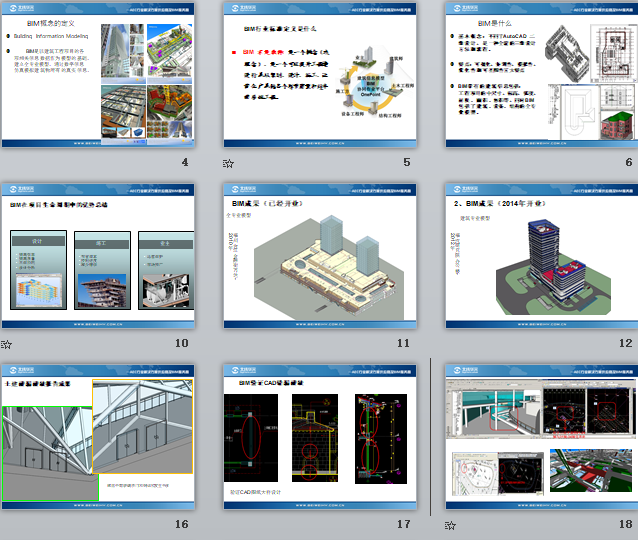
Task: Click the slide number label 6
Action: click(629, 162)
